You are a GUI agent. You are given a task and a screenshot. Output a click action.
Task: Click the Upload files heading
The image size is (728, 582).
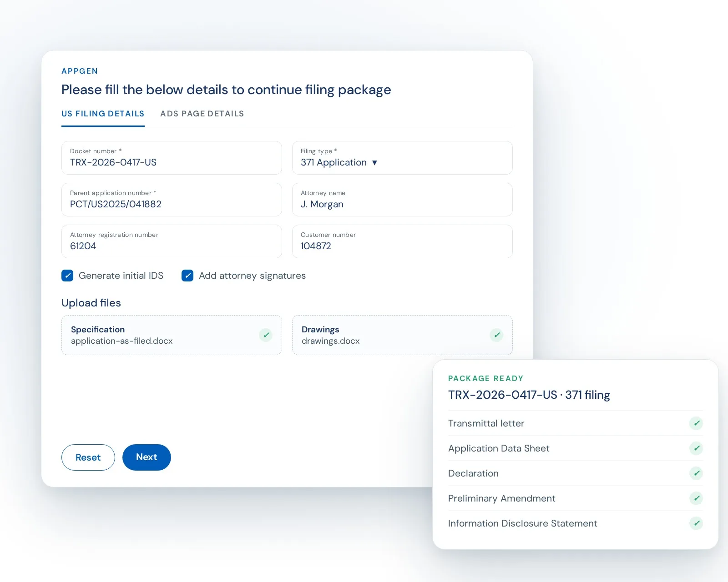[x=91, y=303]
